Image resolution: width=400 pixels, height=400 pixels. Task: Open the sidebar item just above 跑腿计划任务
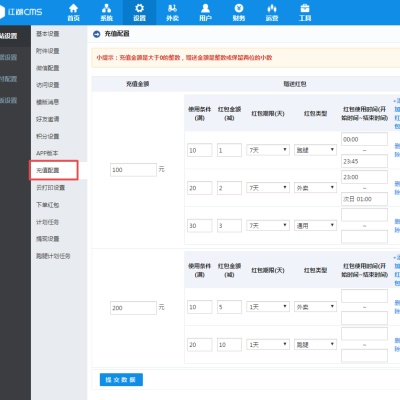[x=48, y=239]
